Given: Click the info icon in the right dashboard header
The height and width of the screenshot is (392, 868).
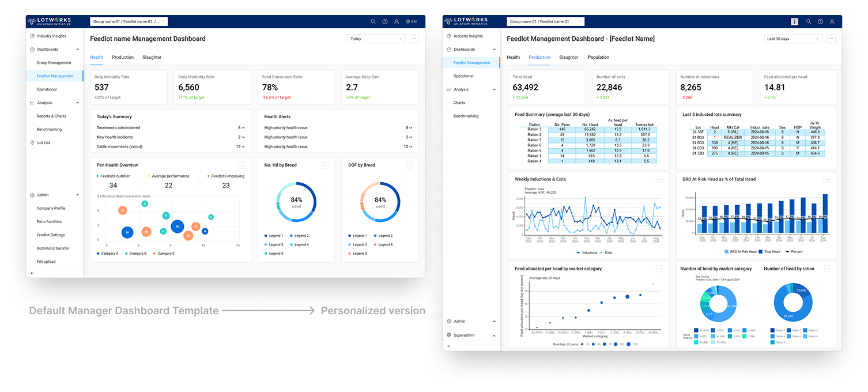Looking at the screenshot, I should (x=794, y=21).
